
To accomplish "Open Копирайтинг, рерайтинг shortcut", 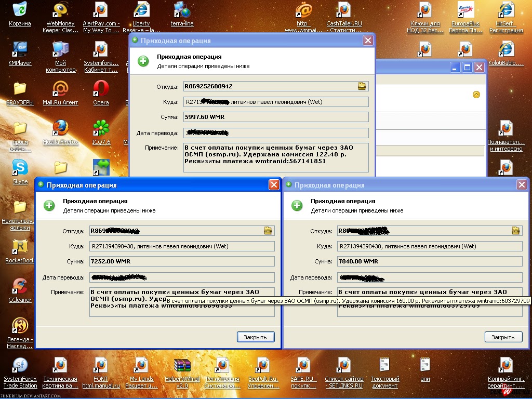I will point(506,373).
